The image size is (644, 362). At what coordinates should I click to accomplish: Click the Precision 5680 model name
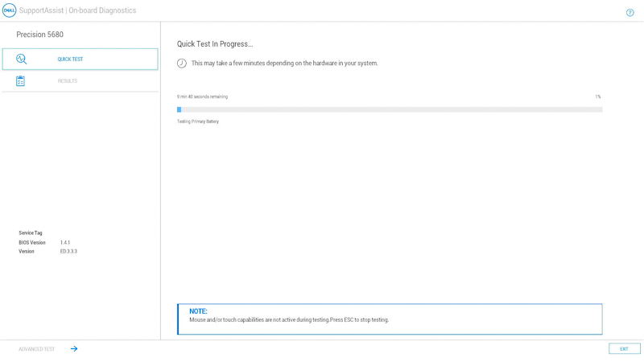39,35
